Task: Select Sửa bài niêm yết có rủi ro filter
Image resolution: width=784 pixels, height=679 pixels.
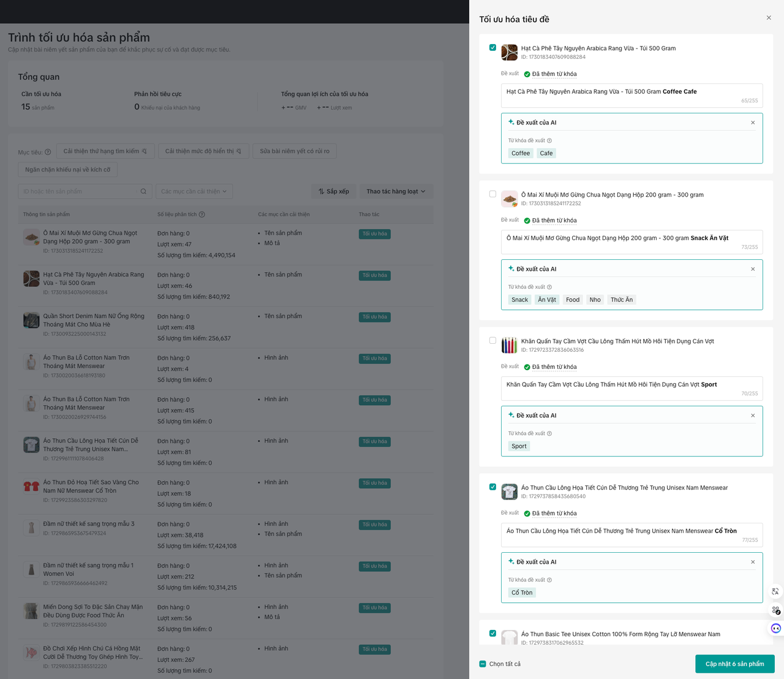Action: [x=295, y=151]
